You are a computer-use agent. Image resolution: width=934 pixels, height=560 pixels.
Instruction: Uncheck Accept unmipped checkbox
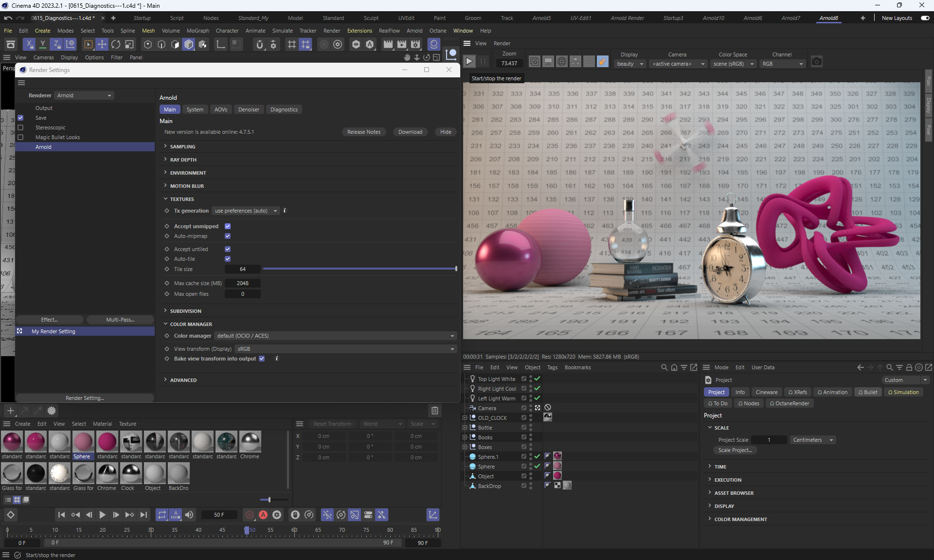[x=228, y=226]
